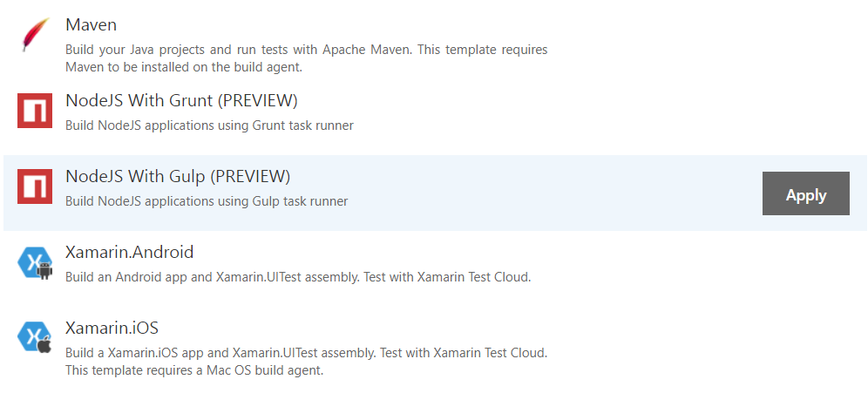
Task: Click the 'Build your Java projects' description line
Action: pyautogui.click(x=306, y=50)
